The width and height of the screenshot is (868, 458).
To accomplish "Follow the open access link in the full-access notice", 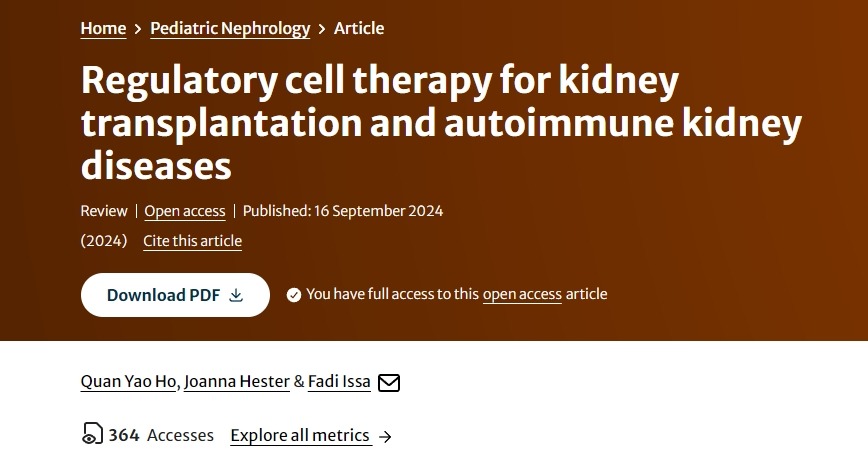I will pos(522,294).
